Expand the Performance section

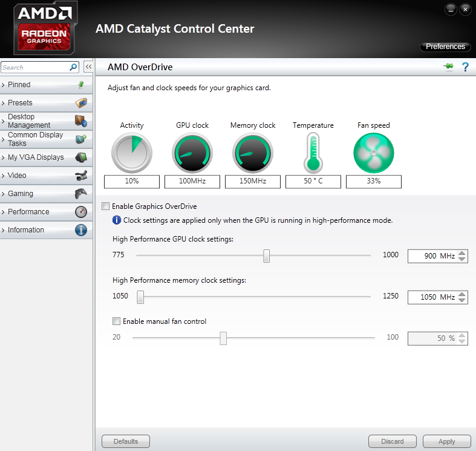click(x=3, y=212)
